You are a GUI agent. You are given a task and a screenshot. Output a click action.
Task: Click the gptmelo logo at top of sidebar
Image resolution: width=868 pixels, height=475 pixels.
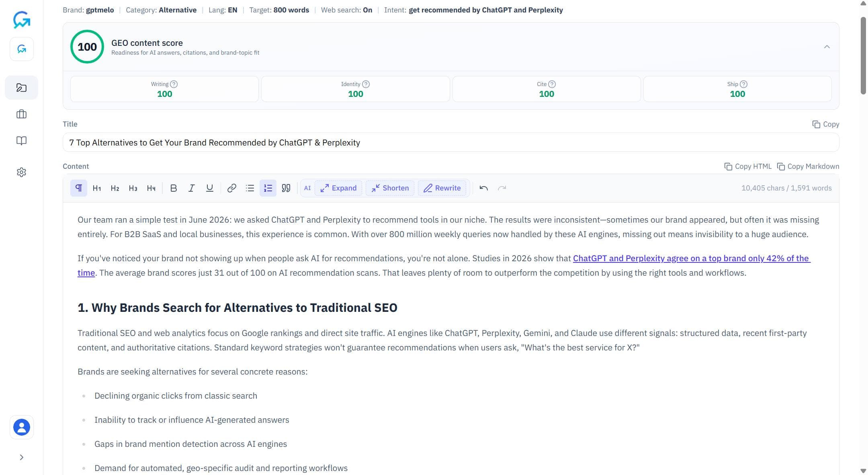tap(22, 19)
